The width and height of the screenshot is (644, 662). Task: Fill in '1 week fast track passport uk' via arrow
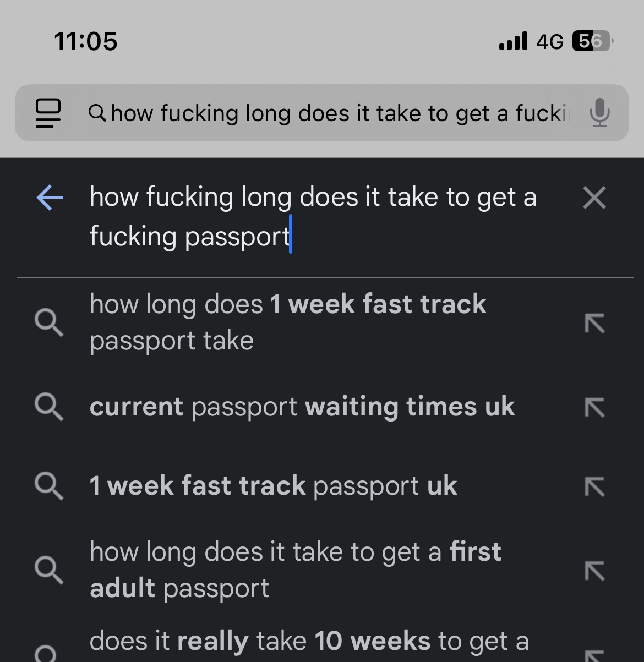coord(594,486)
